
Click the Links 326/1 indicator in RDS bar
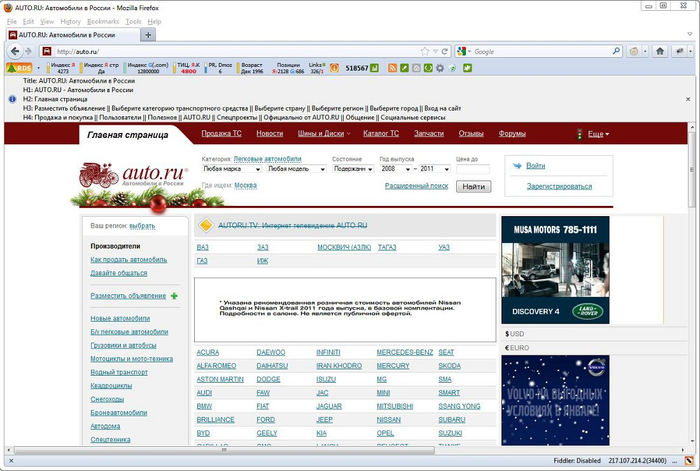coord(317,68)
